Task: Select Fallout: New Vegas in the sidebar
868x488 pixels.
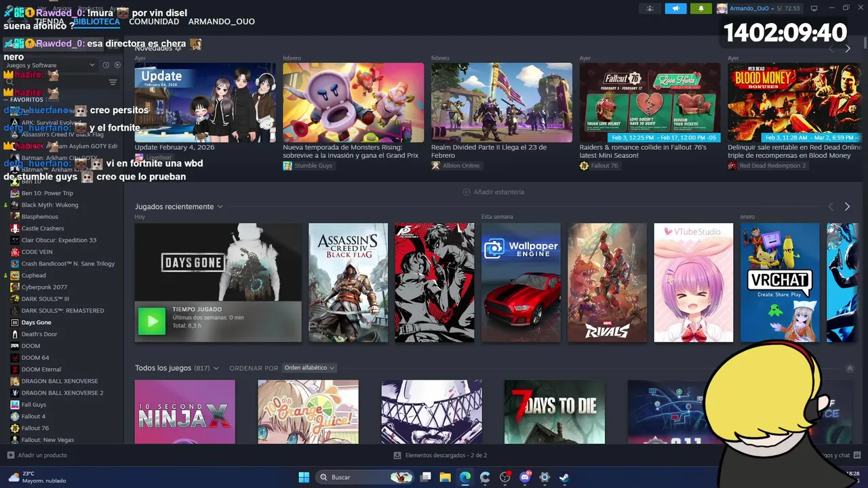Action: (x=47, y=440)
